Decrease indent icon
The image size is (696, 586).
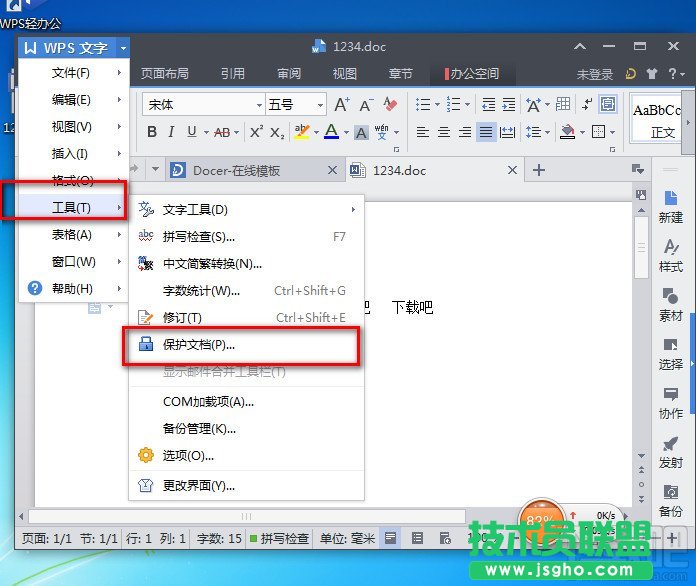pos(488,105)
